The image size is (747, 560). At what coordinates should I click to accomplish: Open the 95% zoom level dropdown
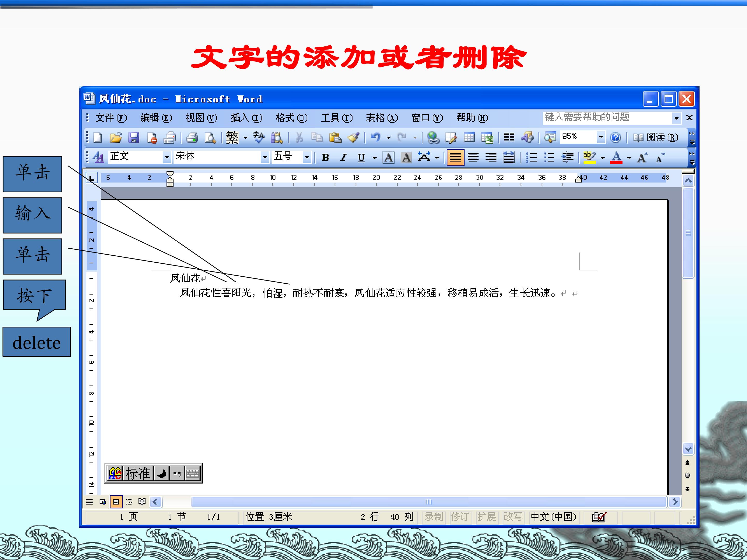pyautogui.click(x=601, y=137)
